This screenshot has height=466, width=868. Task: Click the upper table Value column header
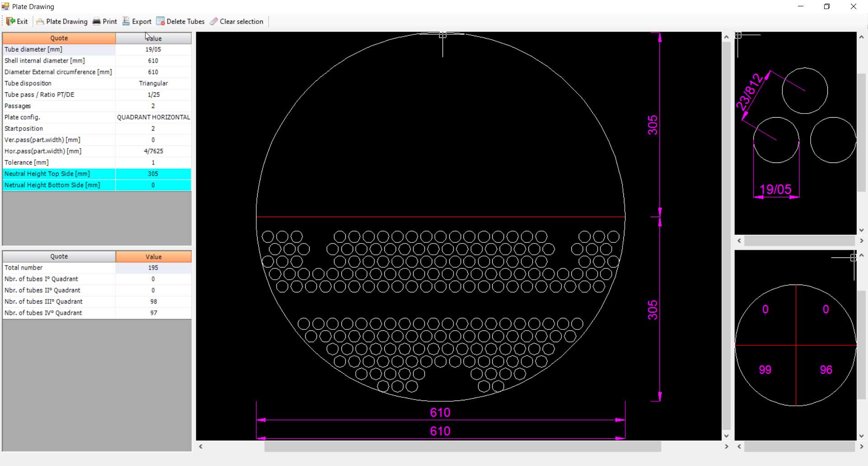click(x=153, y=38)
